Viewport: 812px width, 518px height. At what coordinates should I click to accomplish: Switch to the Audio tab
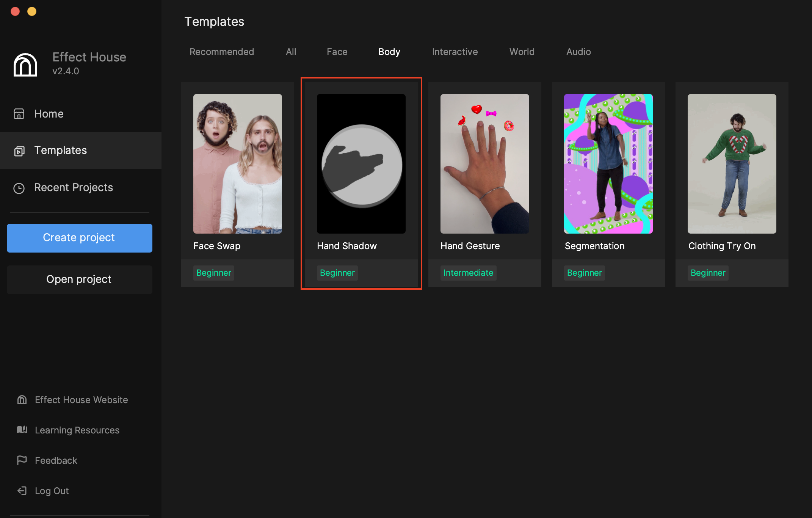pyautogui.click(x=578, y=52)
